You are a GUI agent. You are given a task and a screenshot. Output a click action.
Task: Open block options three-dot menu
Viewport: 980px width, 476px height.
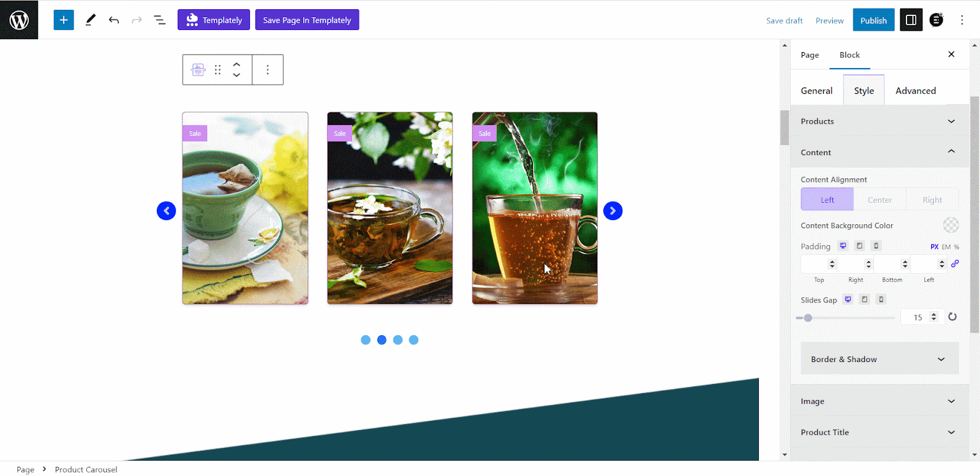(x=268, y=70)
